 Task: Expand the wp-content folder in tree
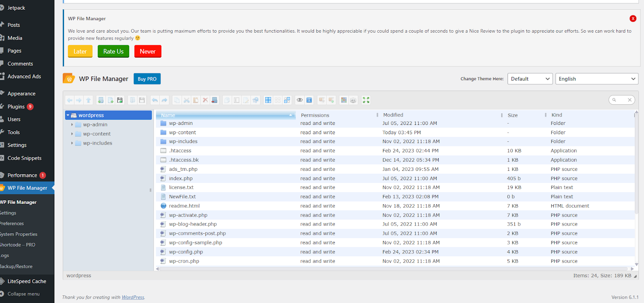click(72, 134)
